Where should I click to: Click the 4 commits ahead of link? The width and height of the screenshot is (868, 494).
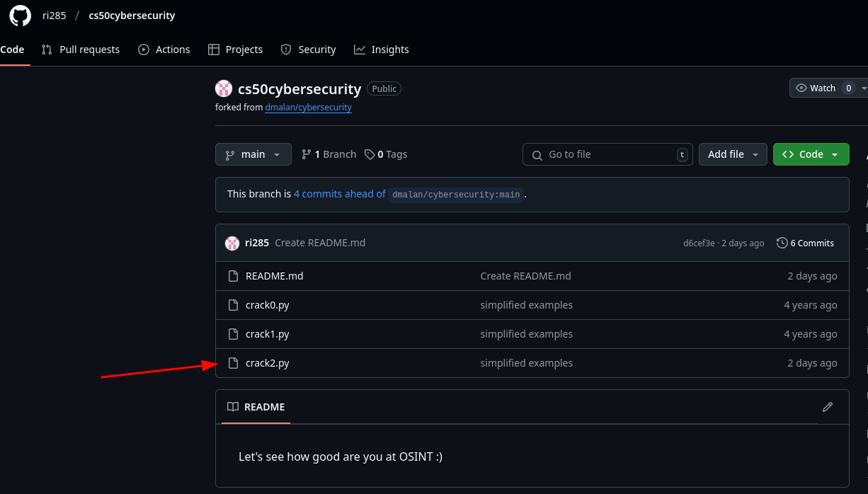[x=340, y=194]
